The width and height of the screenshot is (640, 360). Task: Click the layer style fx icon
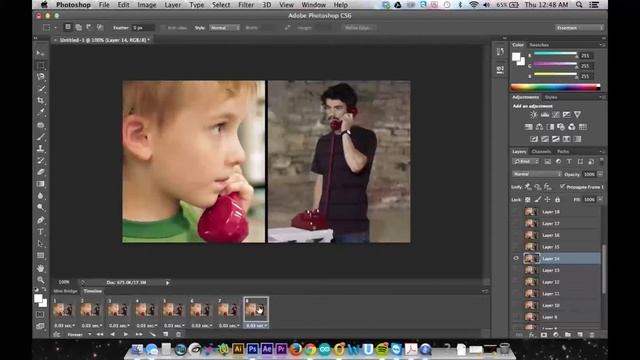click(531, 335)
